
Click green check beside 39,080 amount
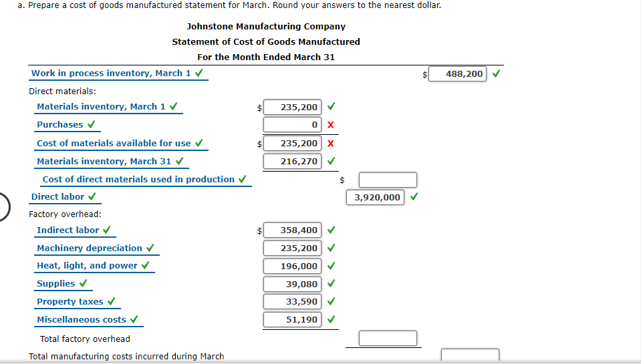coord(332,283)
